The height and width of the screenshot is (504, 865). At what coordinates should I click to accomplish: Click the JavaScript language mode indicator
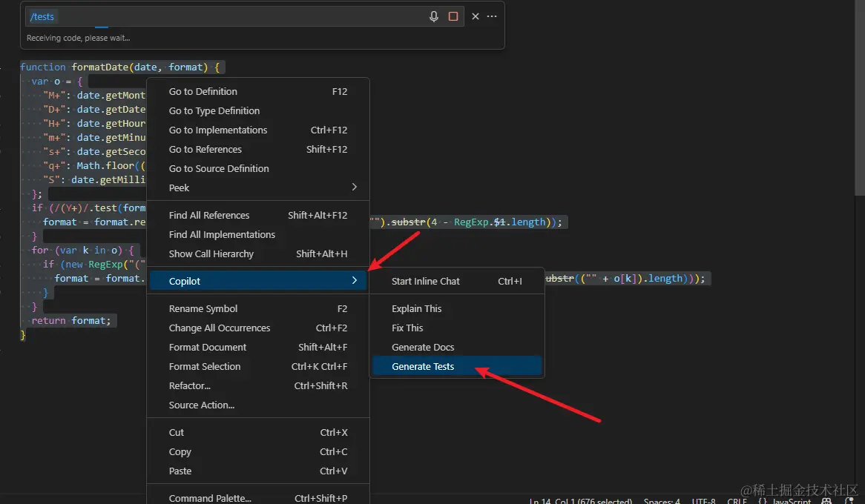click(791, 501)
